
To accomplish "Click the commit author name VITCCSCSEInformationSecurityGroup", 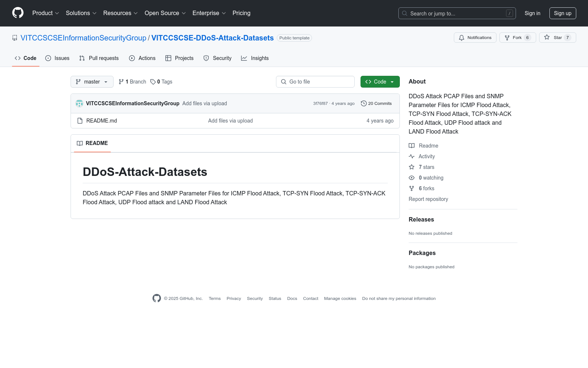I will pos(133,103).
